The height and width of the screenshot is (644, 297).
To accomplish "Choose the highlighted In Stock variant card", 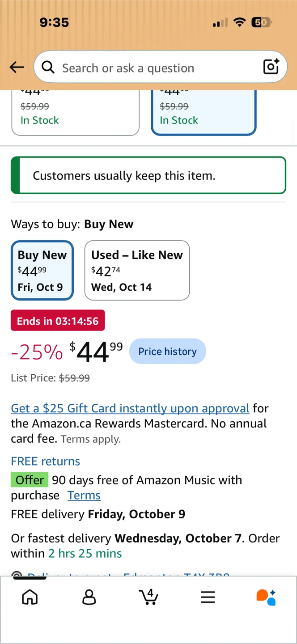I will coord(204,113).
